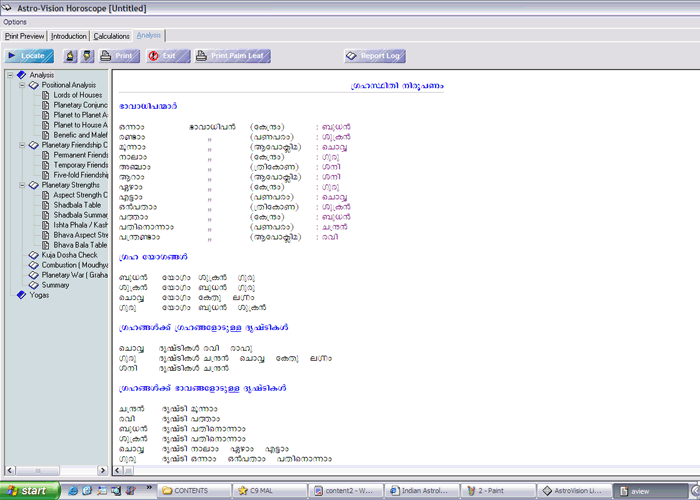Viewport: 700px width, 500px height.
Task: Click the Lords of Houses page icon
Action: coord(46,95)
